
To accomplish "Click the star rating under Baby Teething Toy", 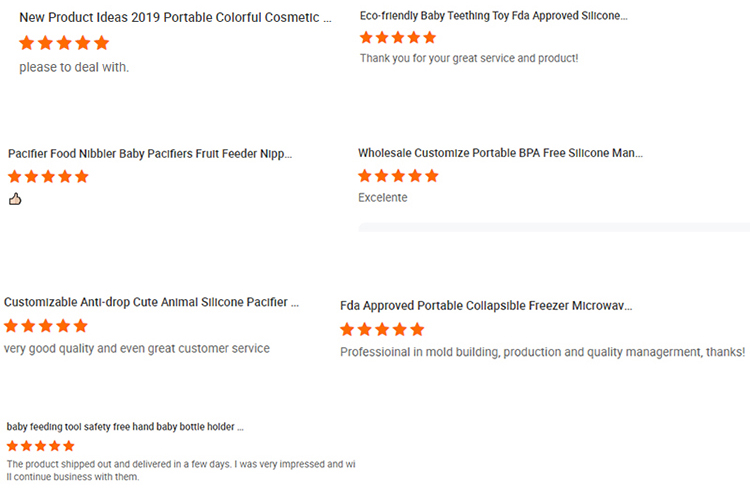I will [x=398, y=37].
